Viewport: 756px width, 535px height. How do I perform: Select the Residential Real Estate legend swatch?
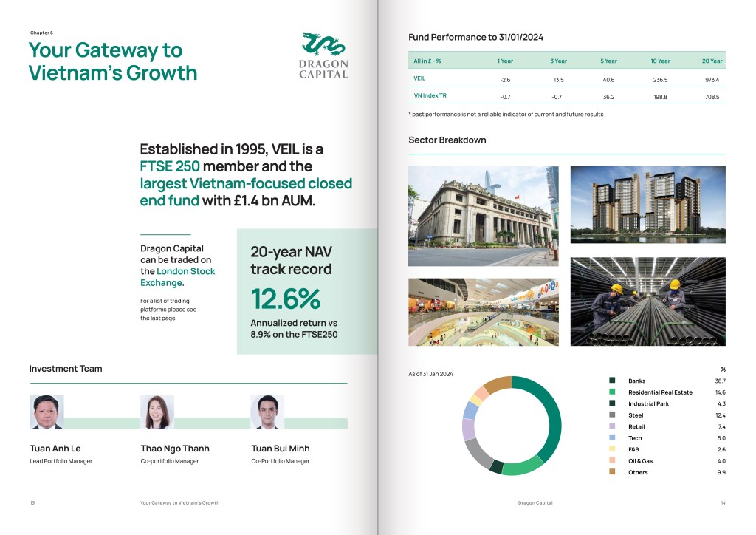(x=612, y=392)
